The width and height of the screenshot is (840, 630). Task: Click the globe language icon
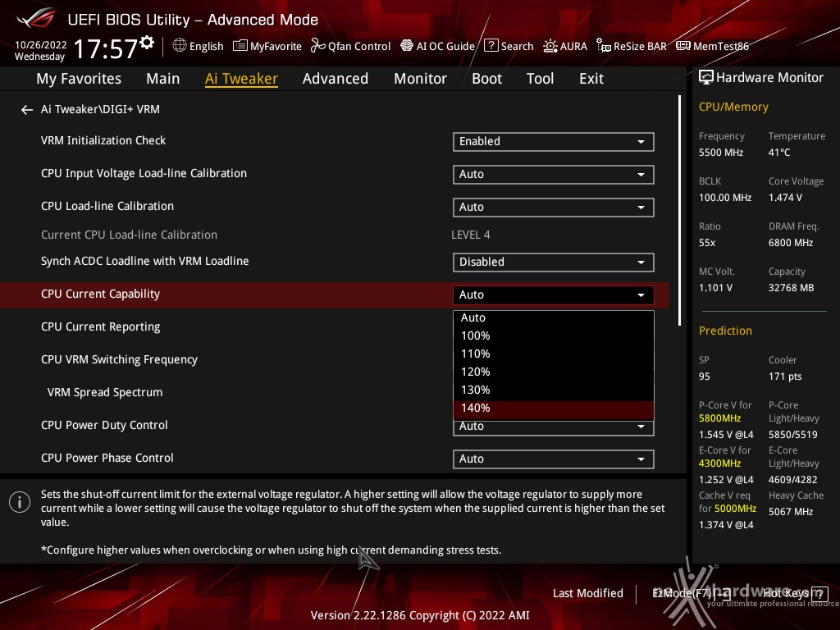(180, 46)
